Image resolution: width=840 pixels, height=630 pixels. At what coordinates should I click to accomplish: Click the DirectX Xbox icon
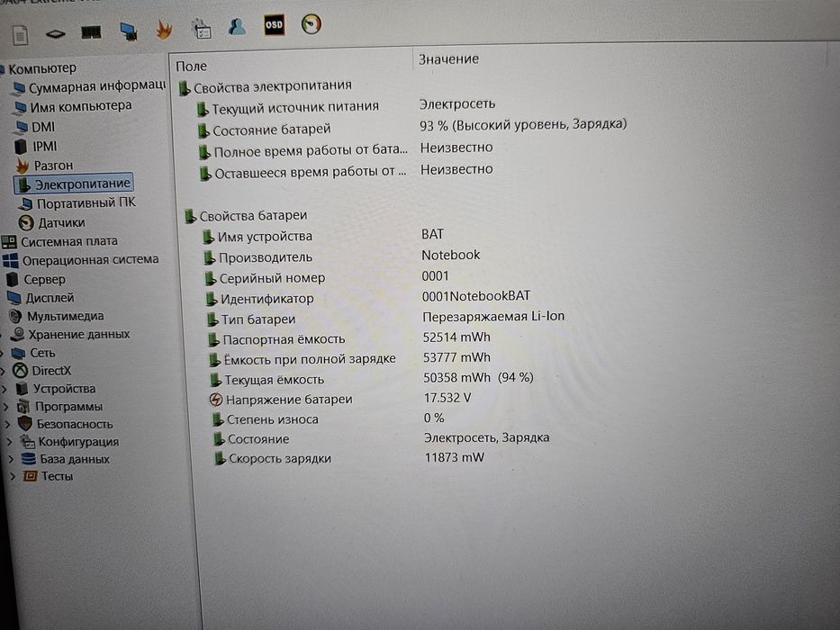click(20, 370)
